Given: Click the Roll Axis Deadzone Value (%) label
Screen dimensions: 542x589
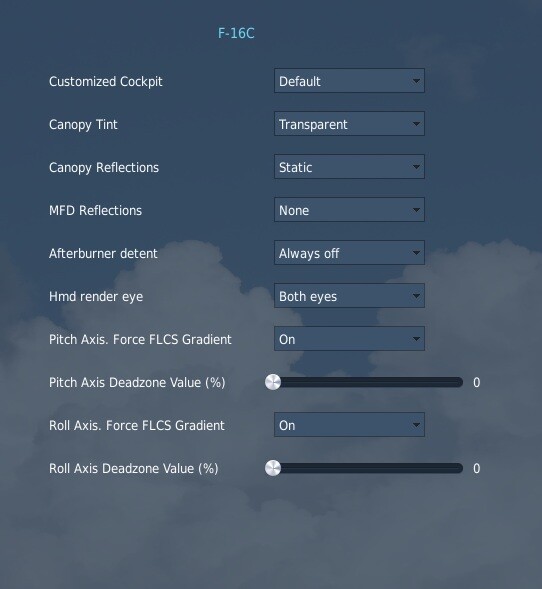Looking at the screenshot, I should [x=133, y=469].
